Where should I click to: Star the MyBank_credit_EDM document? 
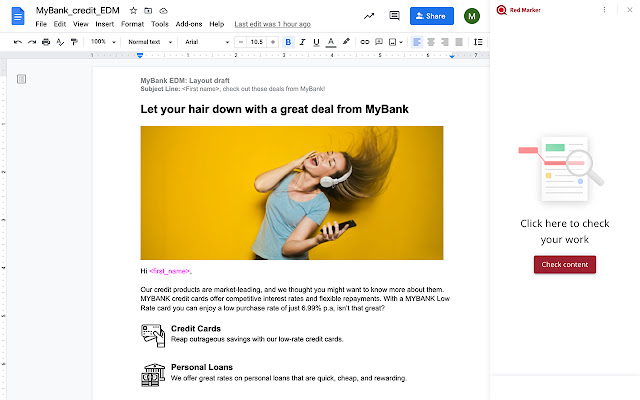point(133,11)
